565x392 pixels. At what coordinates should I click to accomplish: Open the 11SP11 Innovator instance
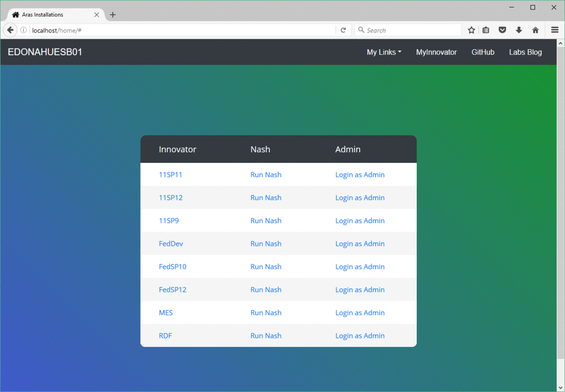(x=170, y=175)
